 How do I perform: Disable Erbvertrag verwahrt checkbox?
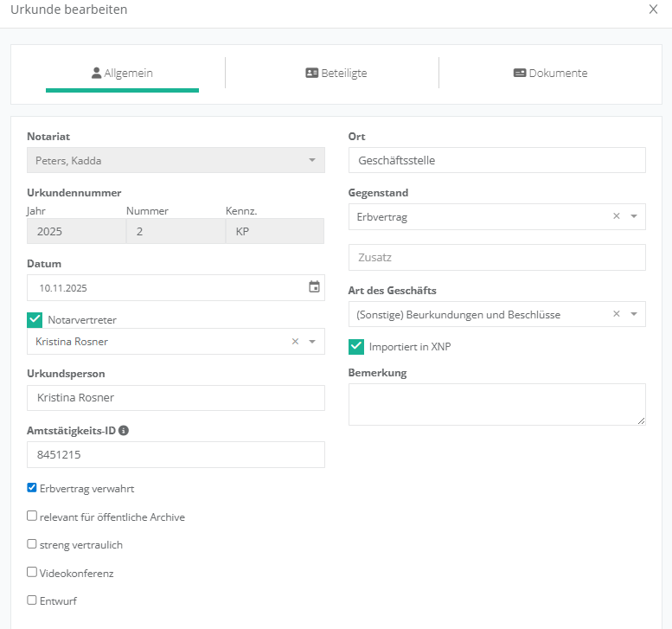pos(32,488)
